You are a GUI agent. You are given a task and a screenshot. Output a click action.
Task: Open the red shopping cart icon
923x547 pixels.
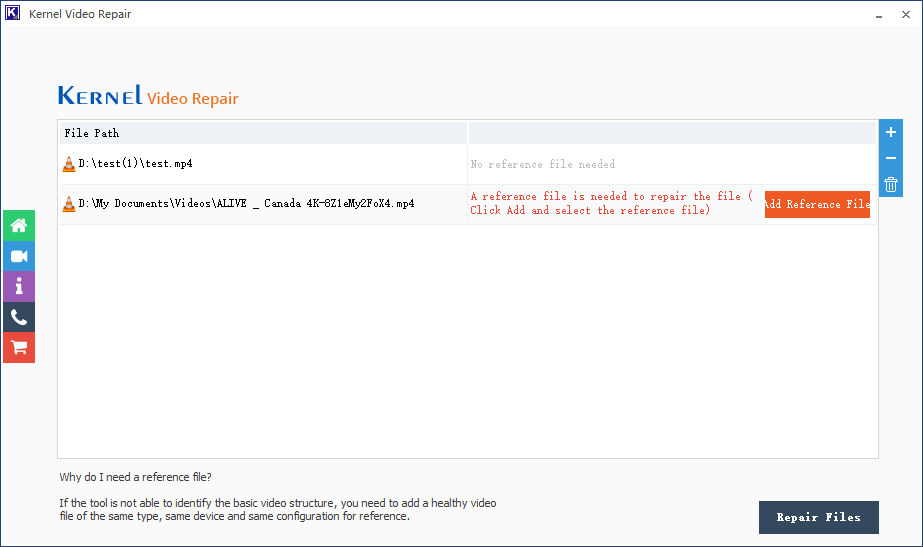point(19,348)
